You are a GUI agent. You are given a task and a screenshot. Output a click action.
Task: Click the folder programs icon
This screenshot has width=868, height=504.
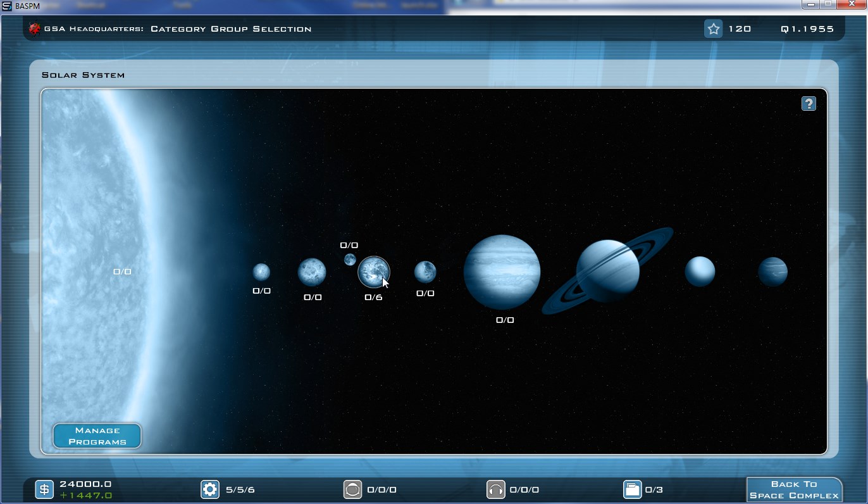coord(632,489)
